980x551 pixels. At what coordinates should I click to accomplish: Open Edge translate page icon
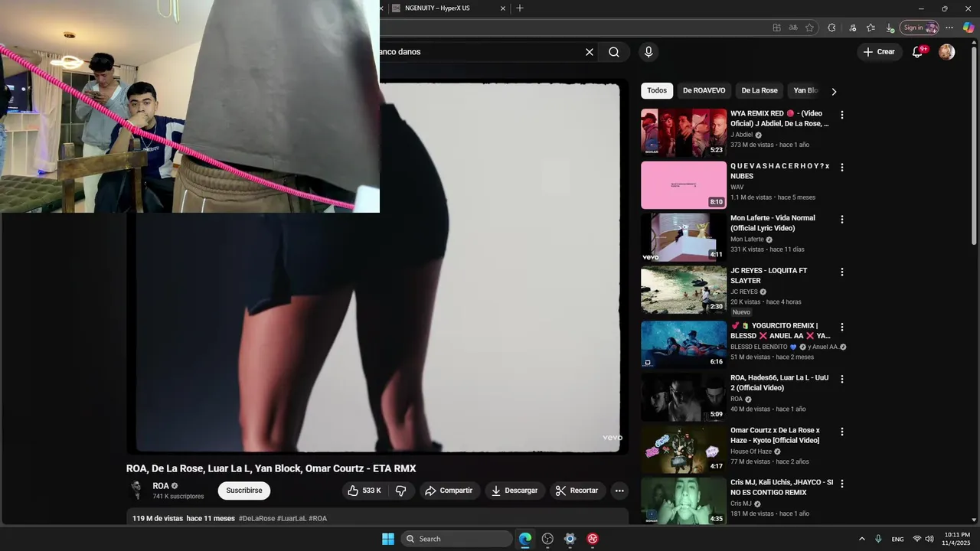793,28
